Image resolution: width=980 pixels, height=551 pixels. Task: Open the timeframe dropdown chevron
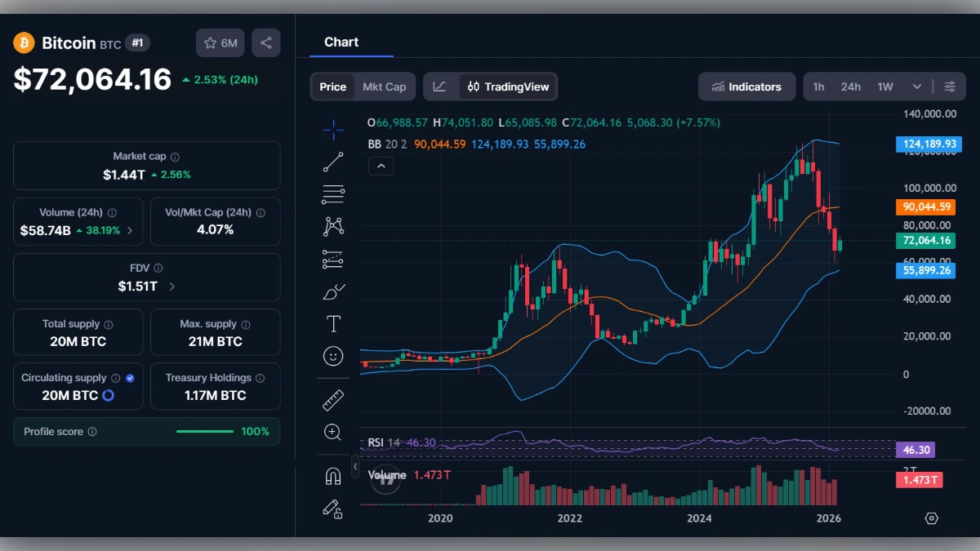click(x=917, y=86)
